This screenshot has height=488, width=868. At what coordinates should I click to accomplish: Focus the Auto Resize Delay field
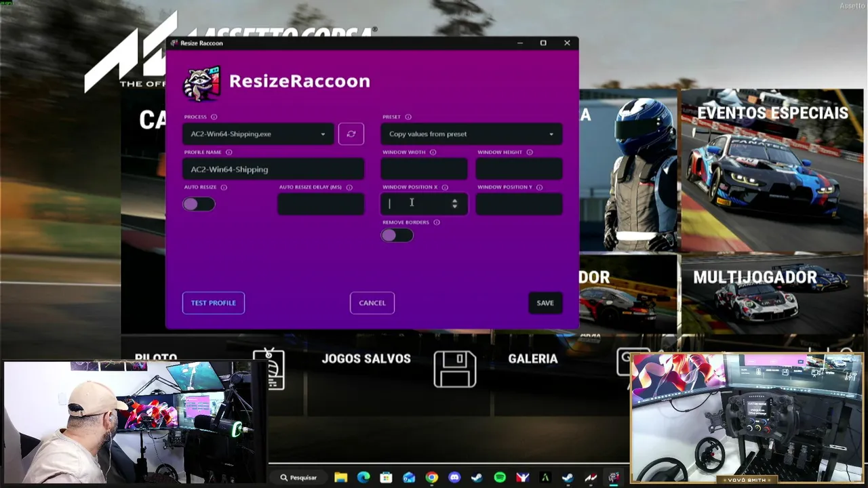(x=321, y=204)
